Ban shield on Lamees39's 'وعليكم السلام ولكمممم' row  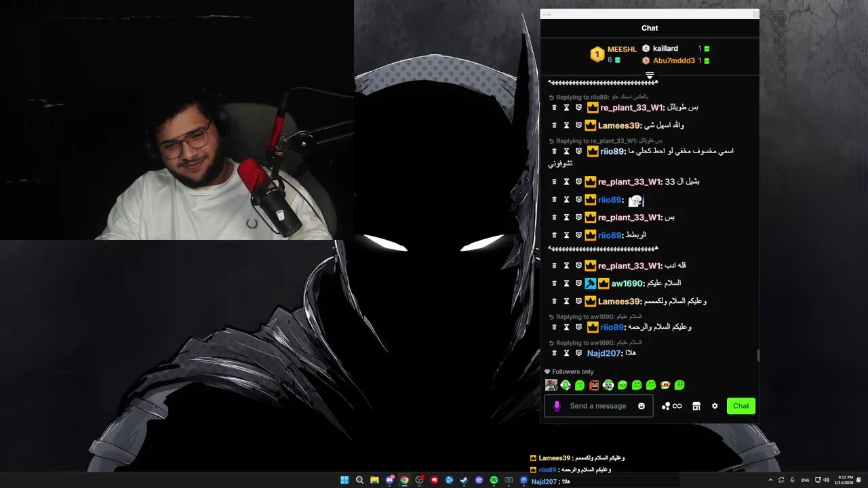click(x=578, y=302)
